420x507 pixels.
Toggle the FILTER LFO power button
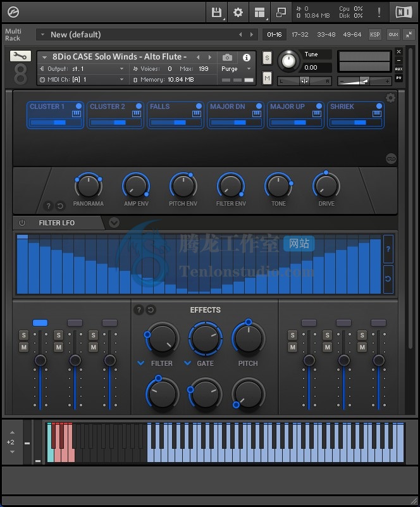[22, 223]
